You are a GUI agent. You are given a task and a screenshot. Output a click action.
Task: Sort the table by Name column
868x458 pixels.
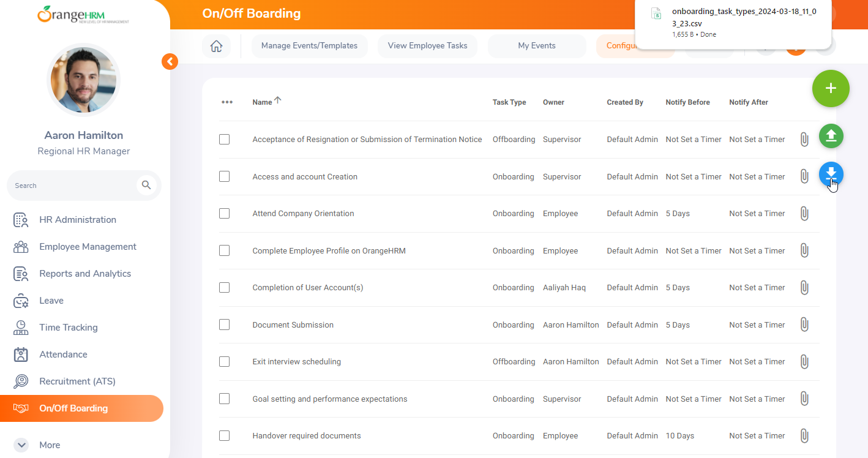coord(263,102)
